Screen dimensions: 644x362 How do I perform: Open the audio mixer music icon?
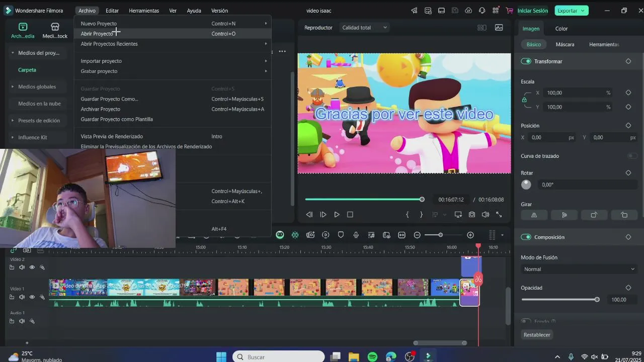371,235
